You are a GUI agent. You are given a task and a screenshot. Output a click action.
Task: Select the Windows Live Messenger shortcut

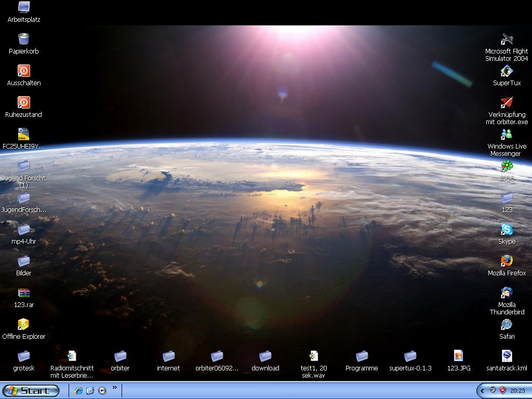(x=507, y=135)
